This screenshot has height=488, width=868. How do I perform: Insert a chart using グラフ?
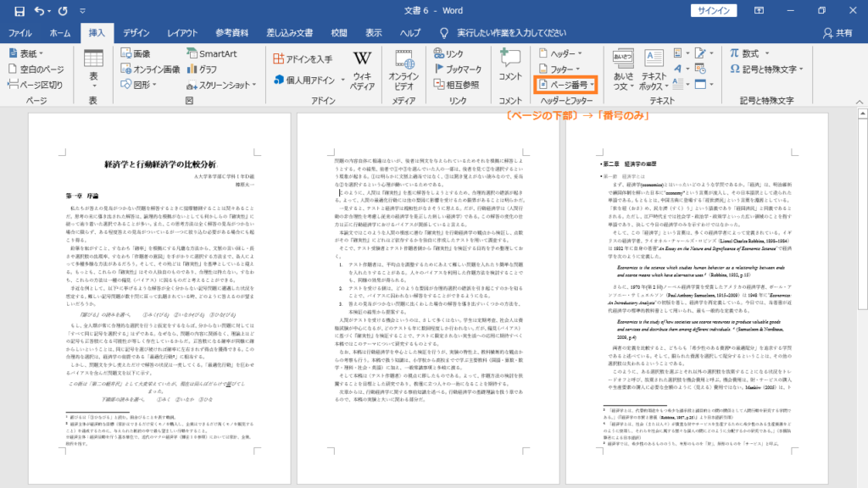point(202,69)
